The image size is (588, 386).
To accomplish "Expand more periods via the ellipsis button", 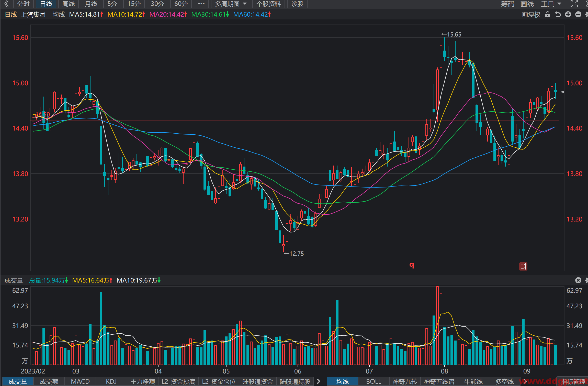I will [201, 4].
